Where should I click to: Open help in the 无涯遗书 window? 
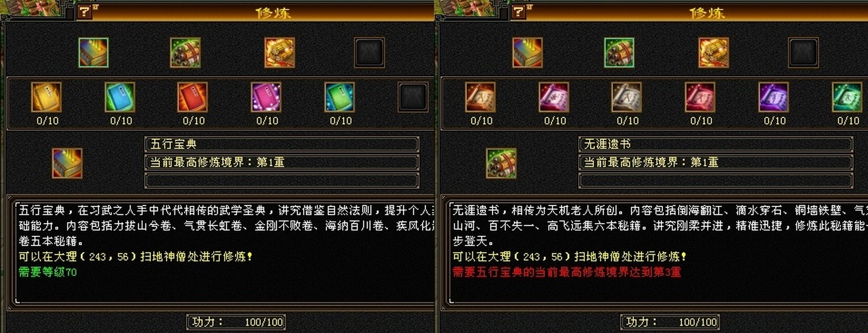point(519,12)
